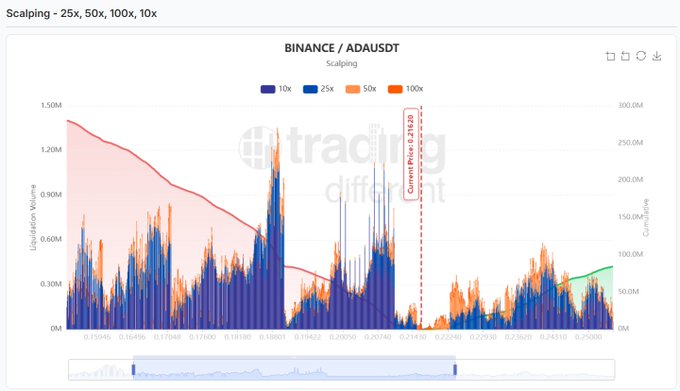
Task: Hide the 100x leverage series
Action: pos(405,89)
